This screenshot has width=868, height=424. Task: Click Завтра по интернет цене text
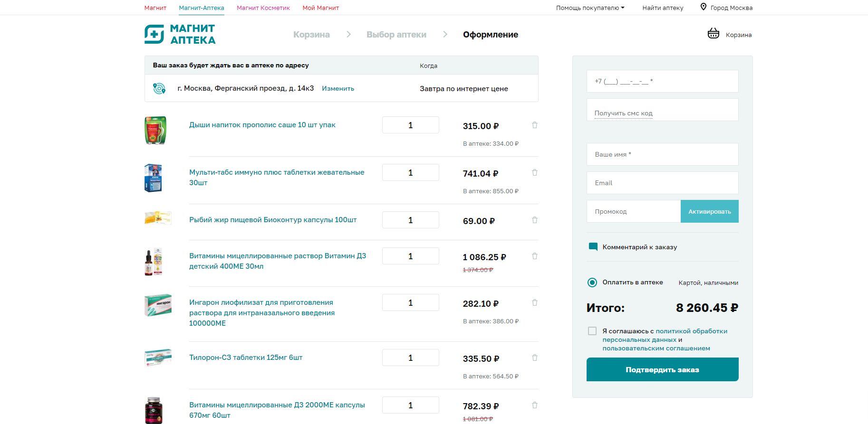pyautogui.click(x=464, y=89)
